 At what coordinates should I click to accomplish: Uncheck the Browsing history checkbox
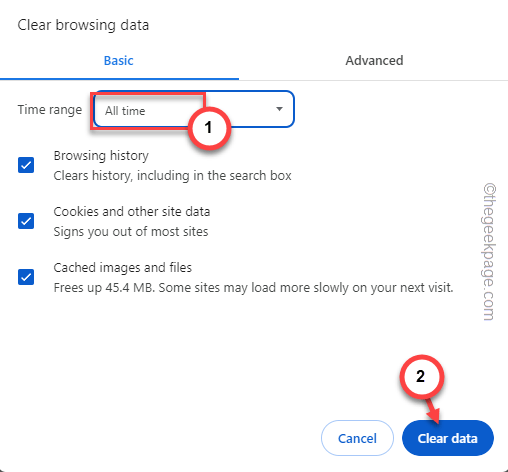point(26,165)
